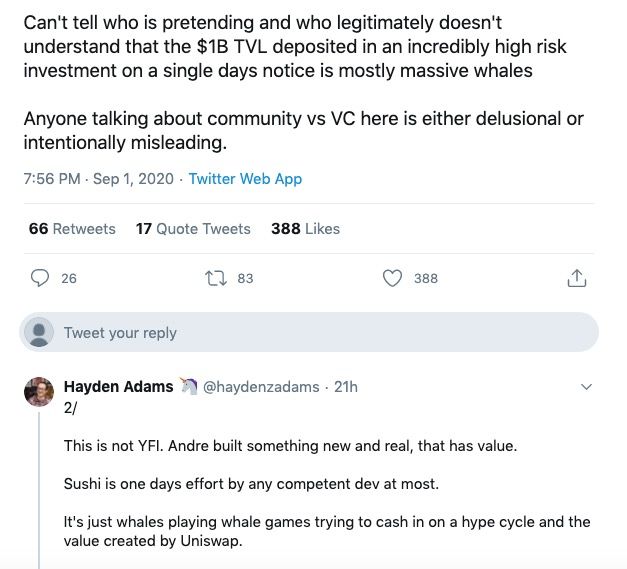Image resolution: width=627 pixels, height=569 pixels.
Task: Click the 21h reply timestamp
Action: point(346,387)
